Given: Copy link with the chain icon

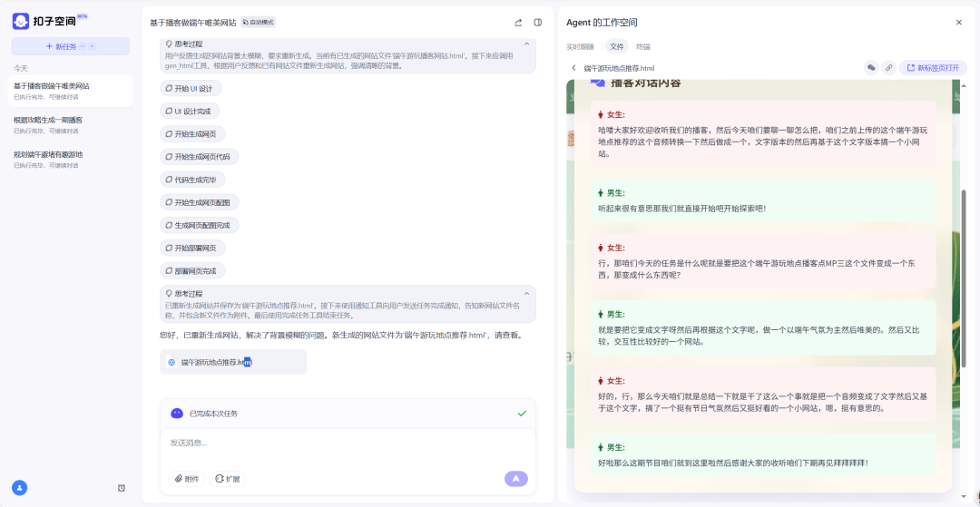Looking at the screenshot, I should (888, 68).
